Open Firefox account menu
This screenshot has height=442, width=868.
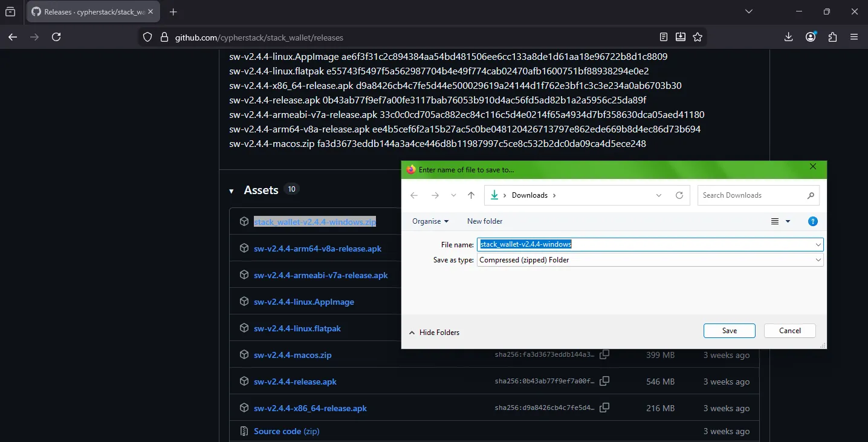811,37
